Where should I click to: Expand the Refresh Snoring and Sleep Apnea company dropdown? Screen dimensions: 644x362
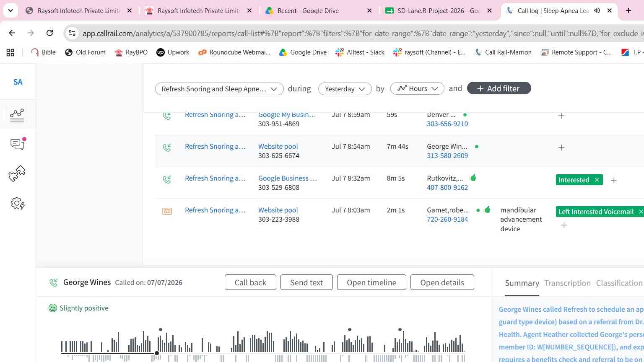pyautogui.click(x=219, y=89)
